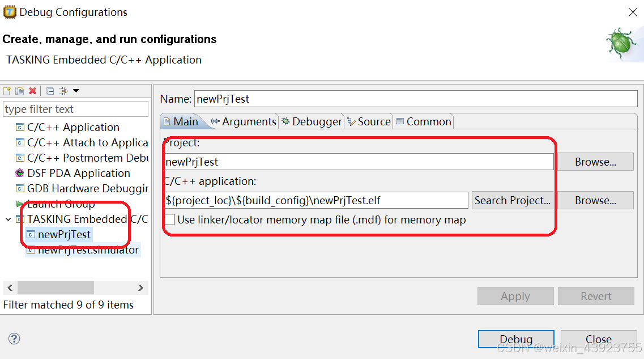This screenshot has height=359, width=644.
Task: Click the filter launch configurations icon
Action: (x=63, y=91)
